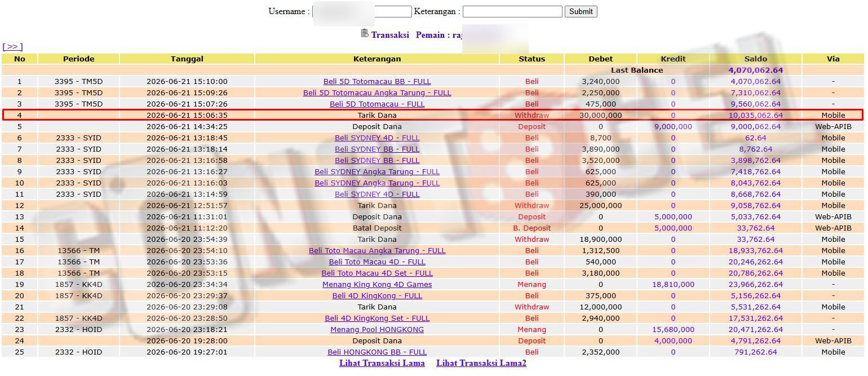Open Beli 5D Totomacau Angka Tarung - FULL
Screen dimensions: 868x376
(x=377, y=92)
